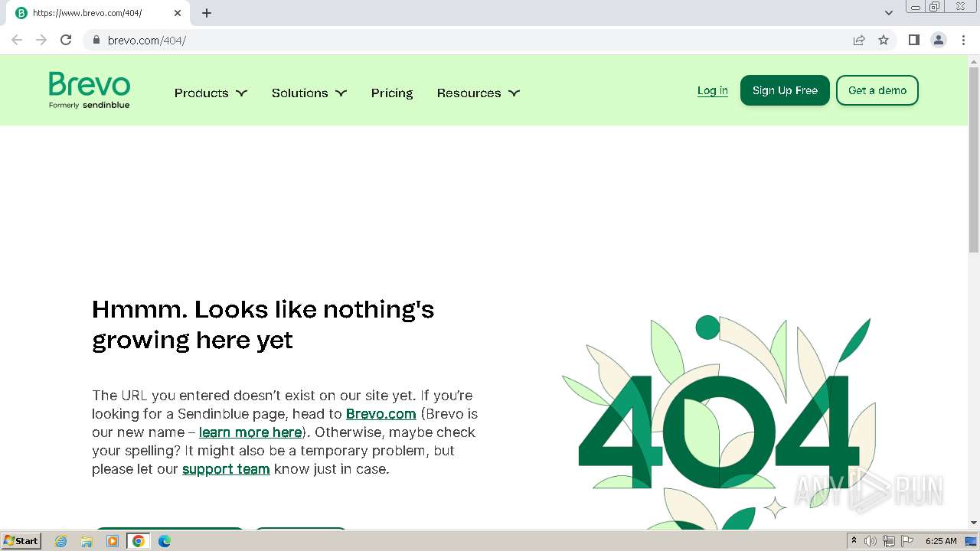
Task: Open Action Center flag icon
Action: 907,541
